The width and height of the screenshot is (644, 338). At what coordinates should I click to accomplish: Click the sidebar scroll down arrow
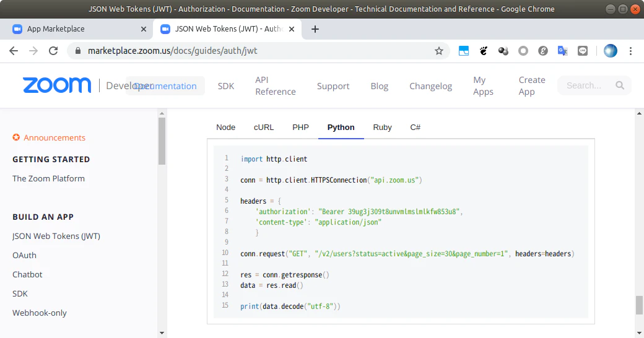point(162,333)
